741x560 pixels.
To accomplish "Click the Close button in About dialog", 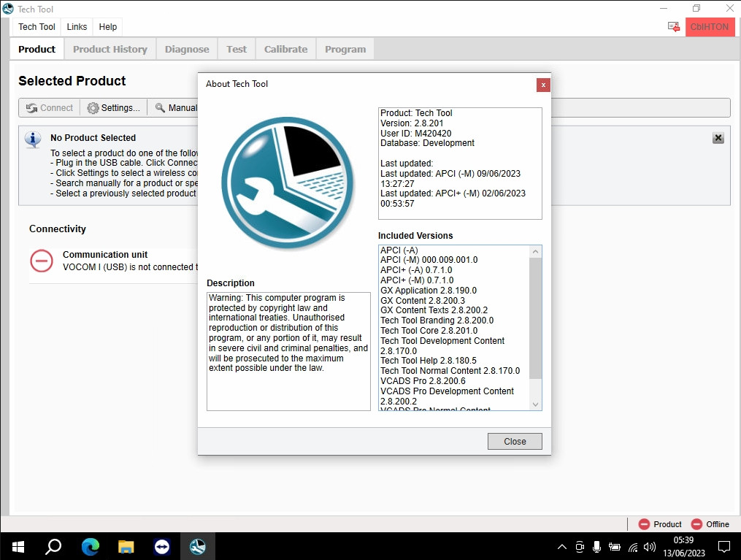I will click(x=515, y=442).
